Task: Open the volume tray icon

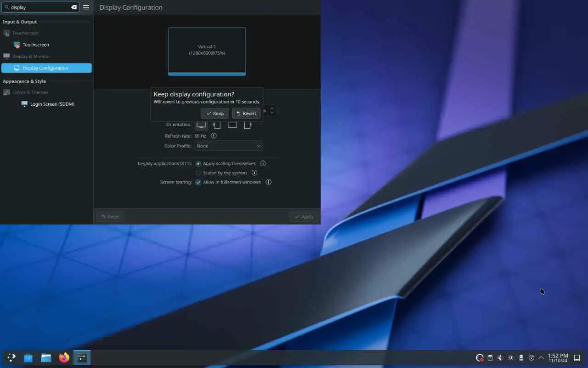Action: click(500, 357)
